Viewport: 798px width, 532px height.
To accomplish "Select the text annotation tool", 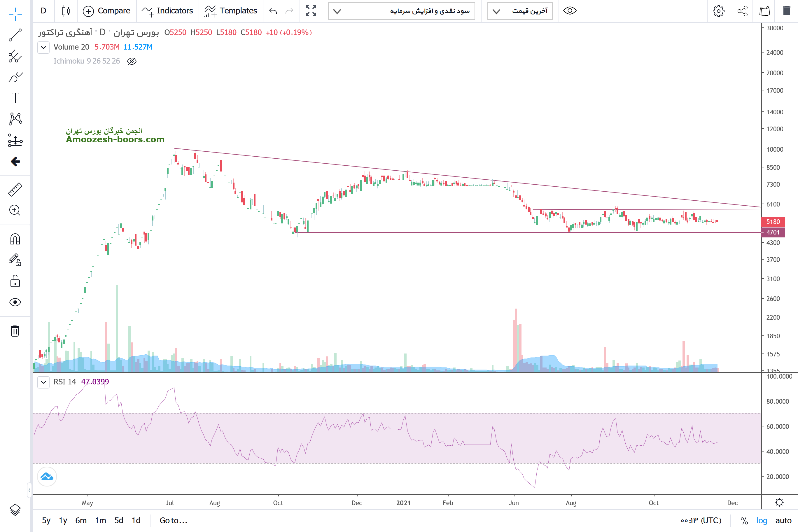I will click(15, 98).
